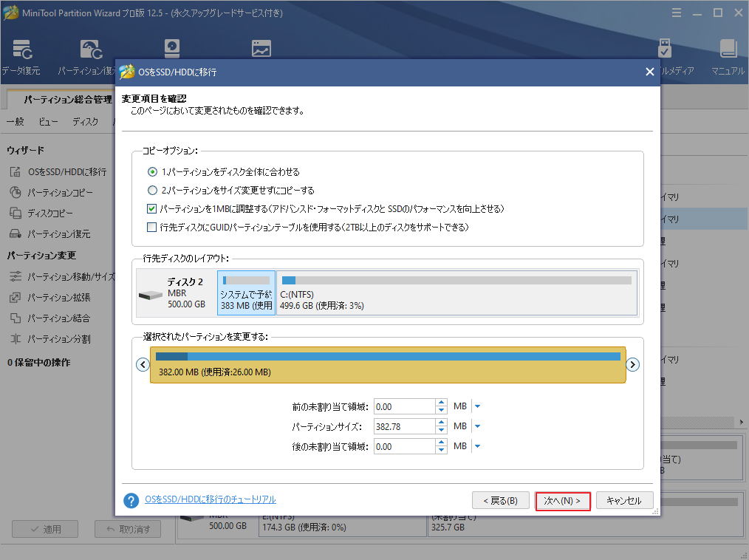
Task: Click the 次へ button to proceed
Action: (562, 500)
